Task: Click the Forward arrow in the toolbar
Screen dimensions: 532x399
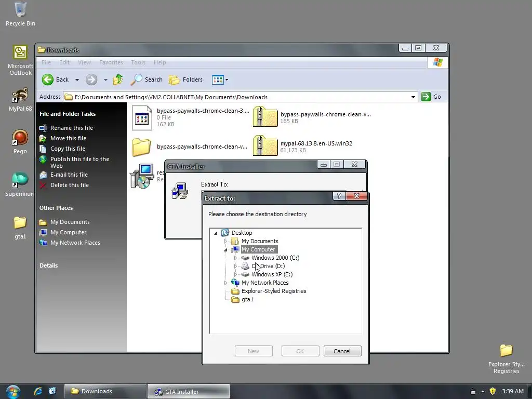Action: point(91,79)
